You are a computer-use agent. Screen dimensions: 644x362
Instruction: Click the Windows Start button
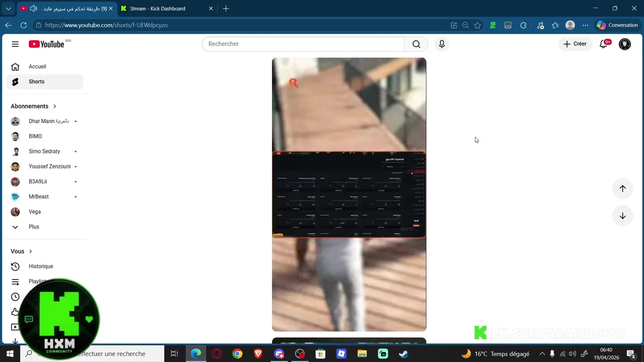click(10, 353)
